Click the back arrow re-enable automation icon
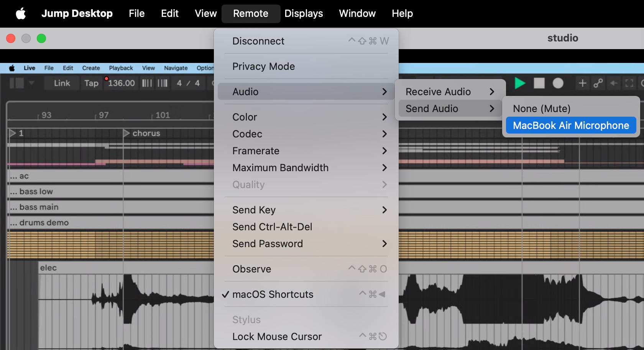 click(614, 83)
